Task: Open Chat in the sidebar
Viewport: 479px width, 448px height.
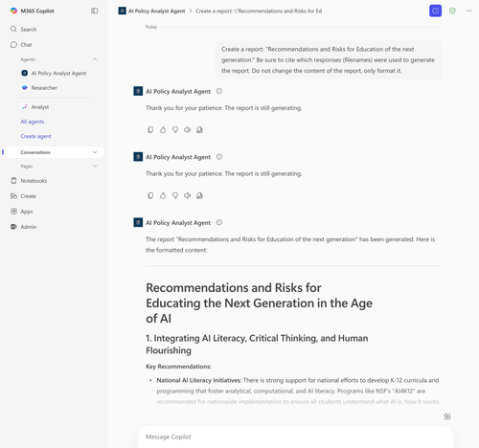Action: 21,45
